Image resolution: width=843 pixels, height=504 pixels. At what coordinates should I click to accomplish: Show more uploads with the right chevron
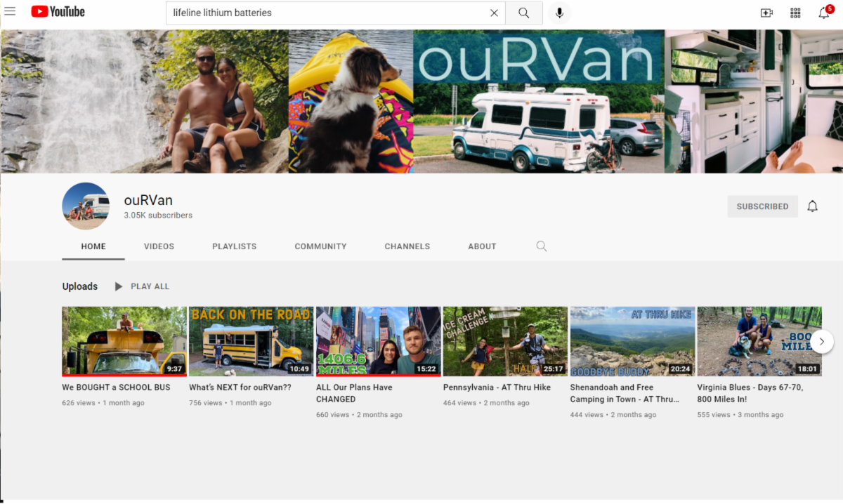click(822, 341)
